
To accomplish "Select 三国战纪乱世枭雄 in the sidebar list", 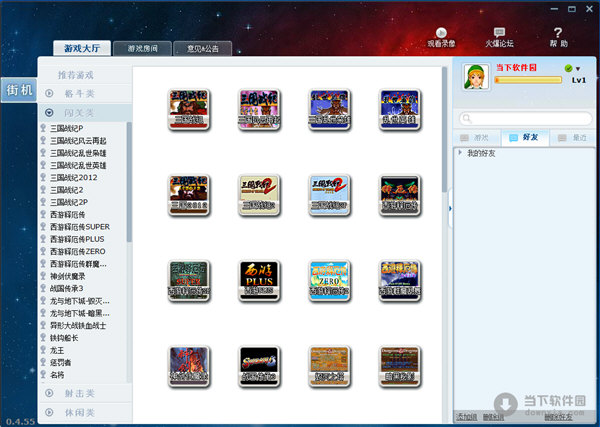I will [78, 153].
